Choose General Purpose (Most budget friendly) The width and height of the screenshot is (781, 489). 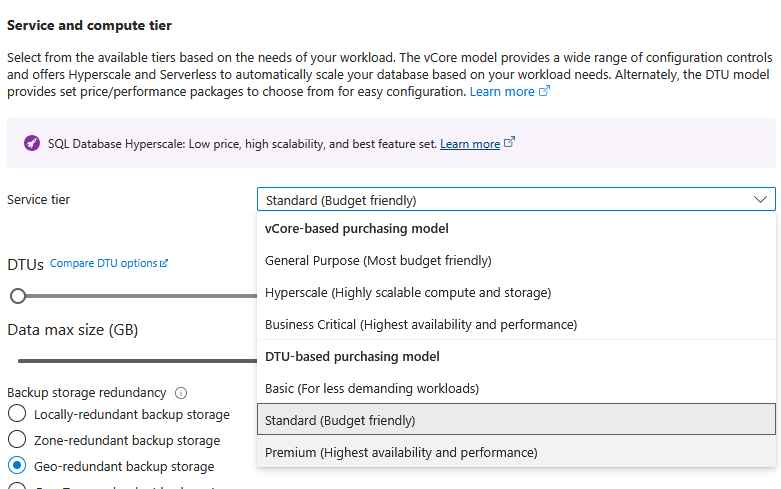516,260
